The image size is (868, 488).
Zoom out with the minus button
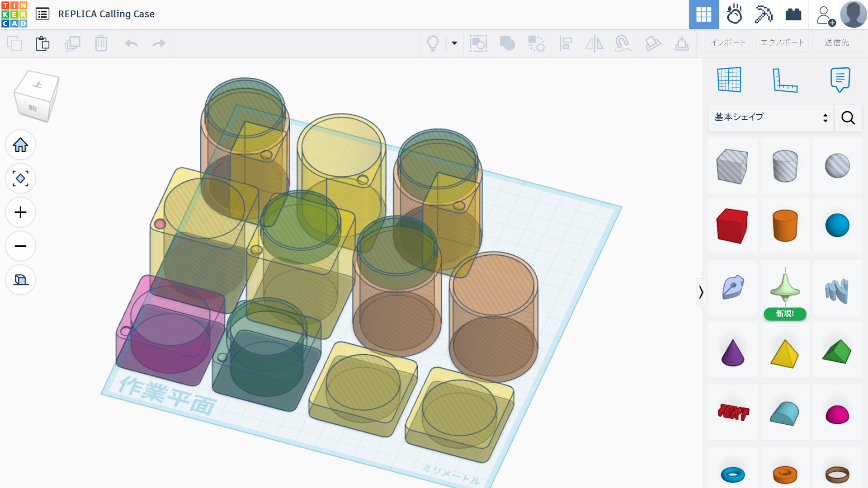pyautogui.click(x=20, y=246)
